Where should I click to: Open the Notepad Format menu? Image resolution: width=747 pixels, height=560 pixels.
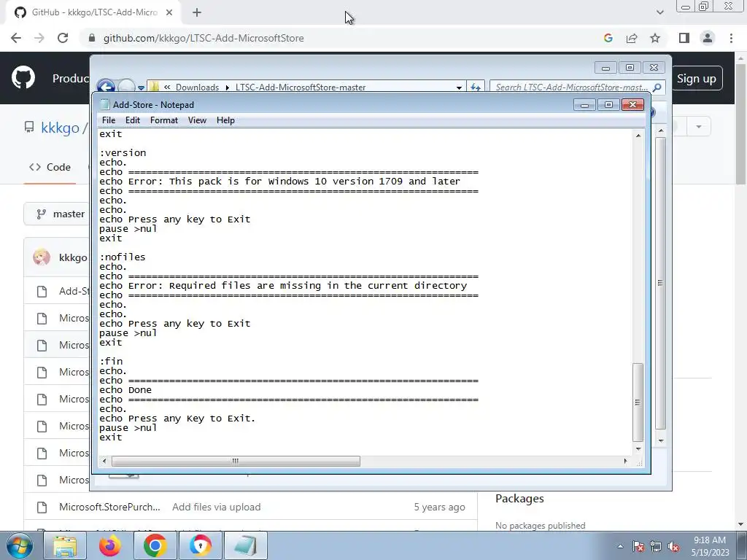164,120
